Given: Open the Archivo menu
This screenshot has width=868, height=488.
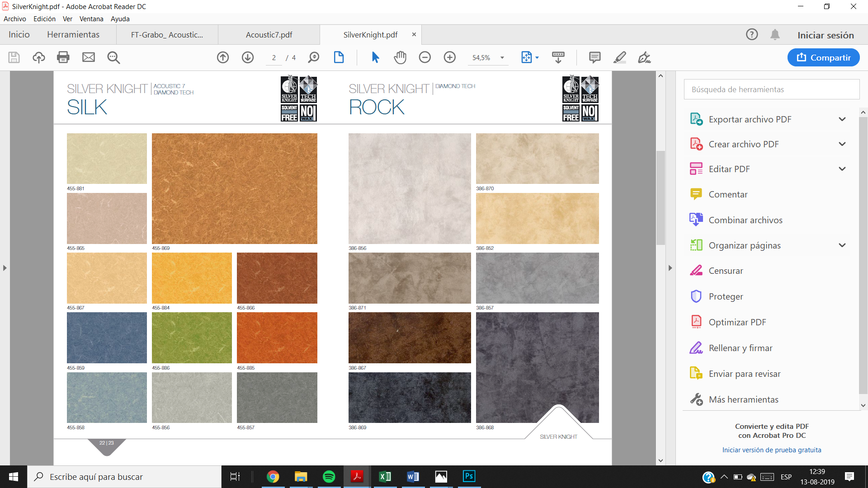Looking at the screenshot, I should pos(15,19).
